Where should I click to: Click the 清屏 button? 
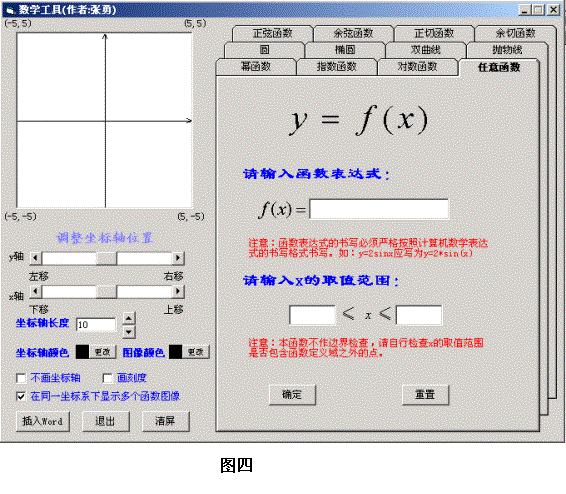(166, 421)
